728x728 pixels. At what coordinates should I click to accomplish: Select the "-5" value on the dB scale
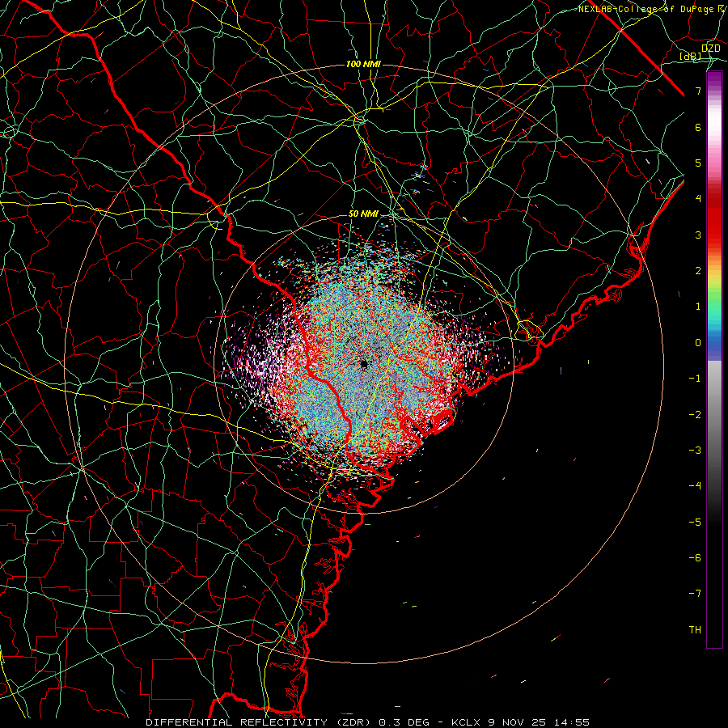695,523
